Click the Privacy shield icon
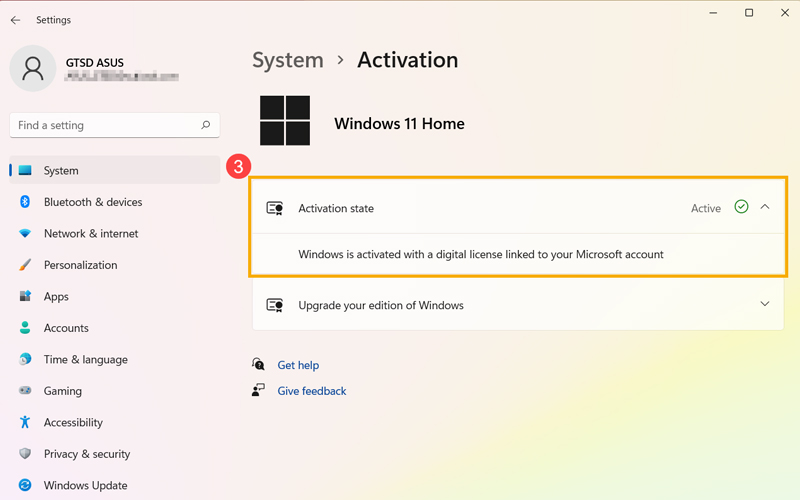 [25, 454]
